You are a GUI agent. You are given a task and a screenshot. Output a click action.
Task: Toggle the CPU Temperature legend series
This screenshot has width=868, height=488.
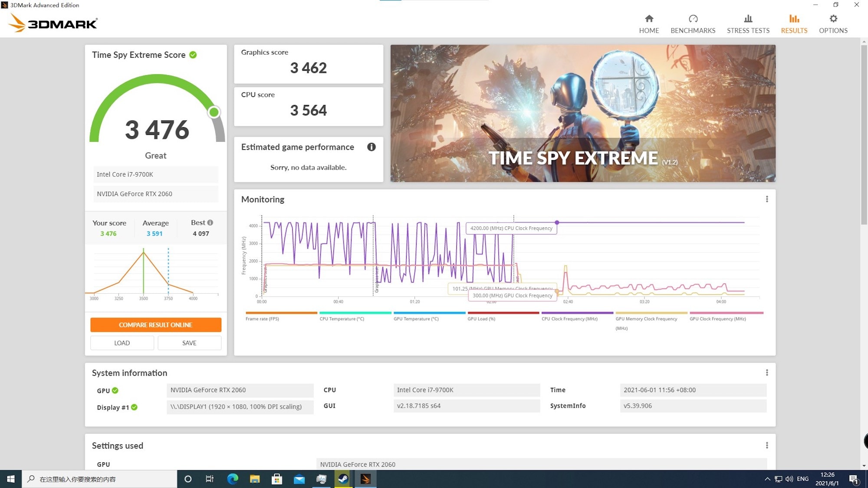click(x=355, y=316)
